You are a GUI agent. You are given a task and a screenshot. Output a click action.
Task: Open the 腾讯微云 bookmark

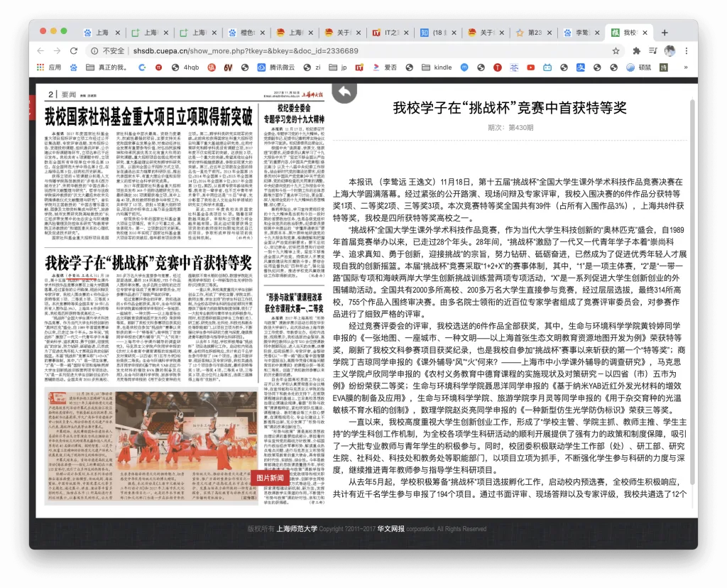(x=276, y=67)
